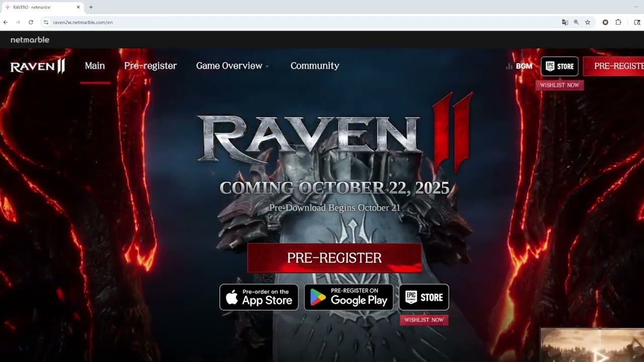644x362 pixels.
Task: Click the Epic Games Store button in header
Action: click(559, 66)
